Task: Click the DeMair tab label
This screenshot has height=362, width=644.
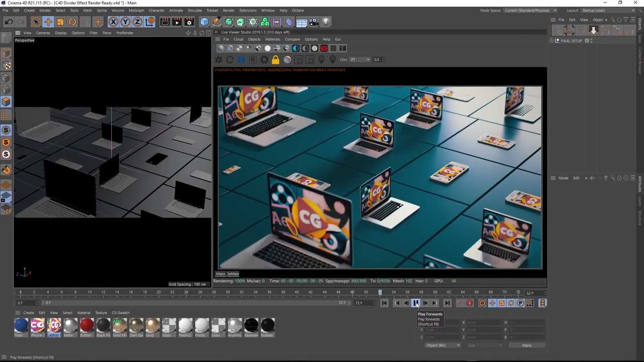Action: point(232,274)
